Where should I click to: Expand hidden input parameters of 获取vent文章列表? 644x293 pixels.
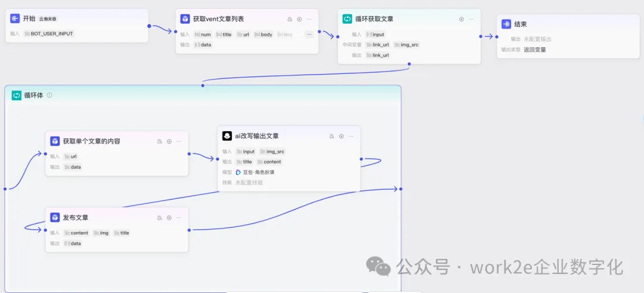coord(309,35)
